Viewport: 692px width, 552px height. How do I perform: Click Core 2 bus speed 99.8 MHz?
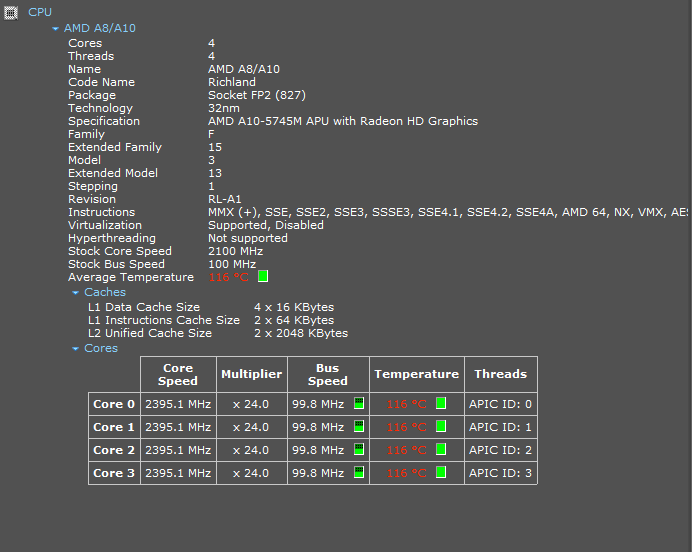click(x=318, y=450)
